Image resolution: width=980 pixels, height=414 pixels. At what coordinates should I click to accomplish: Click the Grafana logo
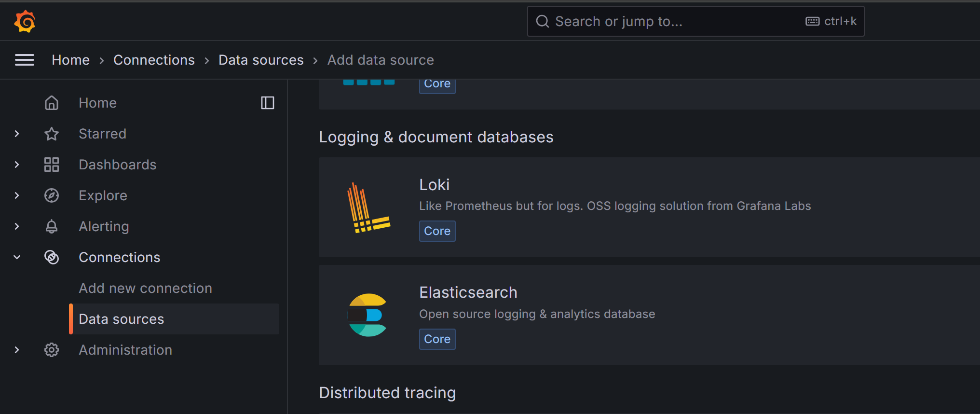25,22
